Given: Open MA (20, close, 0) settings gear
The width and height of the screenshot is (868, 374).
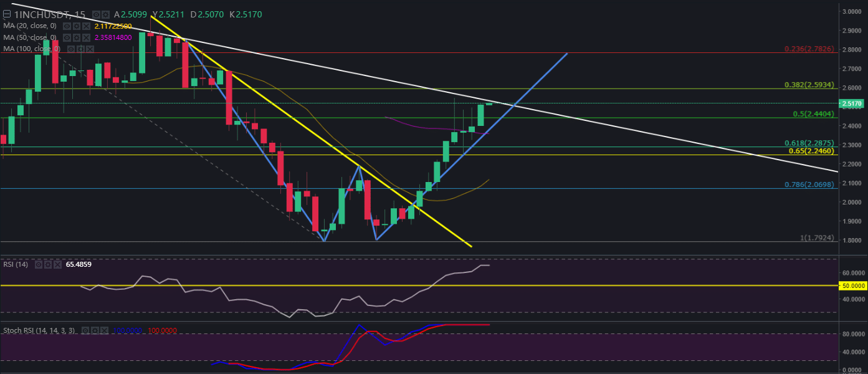Looking at the screenshot, I should click(76, 26).
